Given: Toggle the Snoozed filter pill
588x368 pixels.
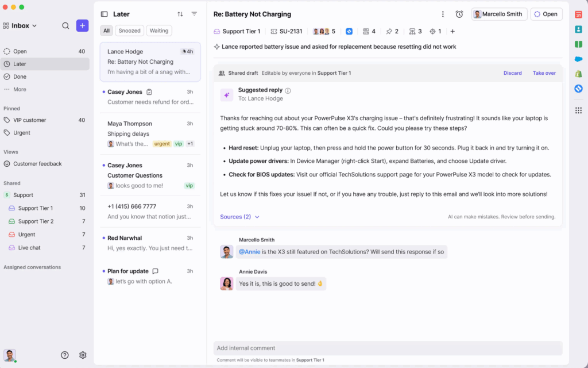Looking at the screenshot, I should tap(129, 30).
